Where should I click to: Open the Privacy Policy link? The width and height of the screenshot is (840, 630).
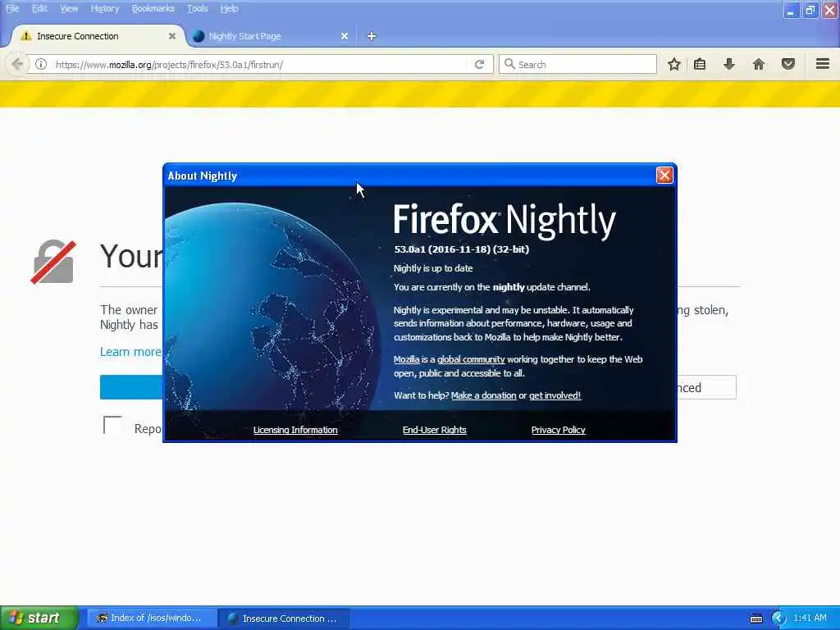tap(558, 430)
